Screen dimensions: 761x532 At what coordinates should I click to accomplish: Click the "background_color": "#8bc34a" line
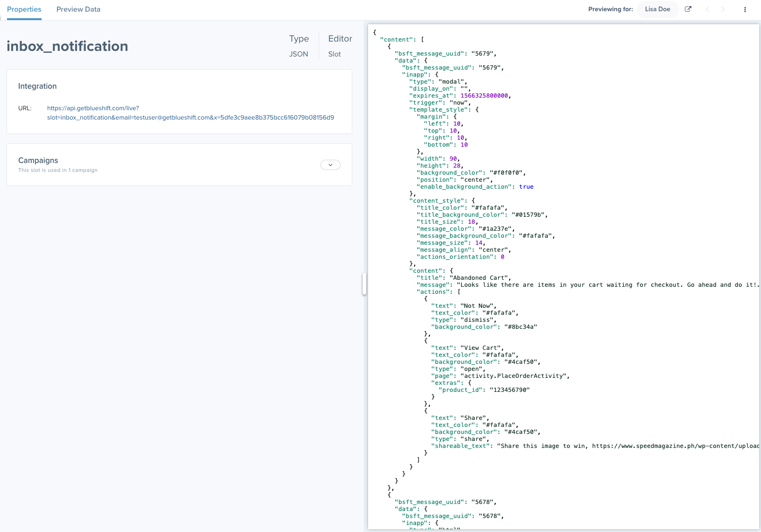(x=484, y=327)
